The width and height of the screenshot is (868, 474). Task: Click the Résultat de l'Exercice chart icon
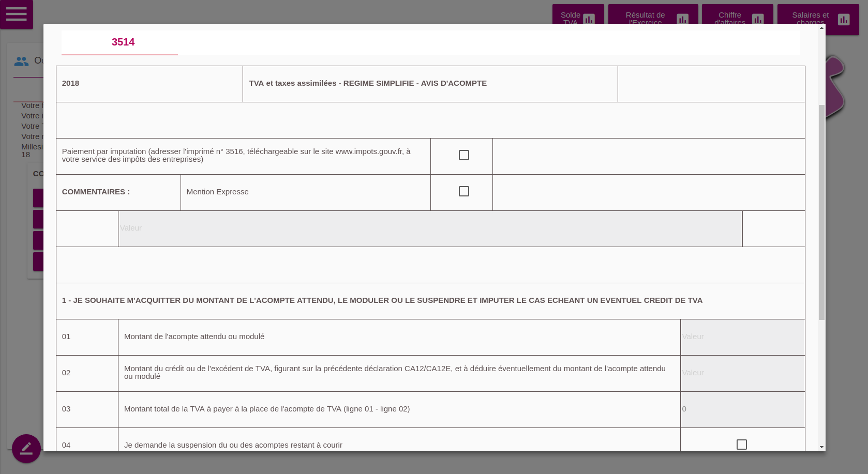(x=682, y=20)
